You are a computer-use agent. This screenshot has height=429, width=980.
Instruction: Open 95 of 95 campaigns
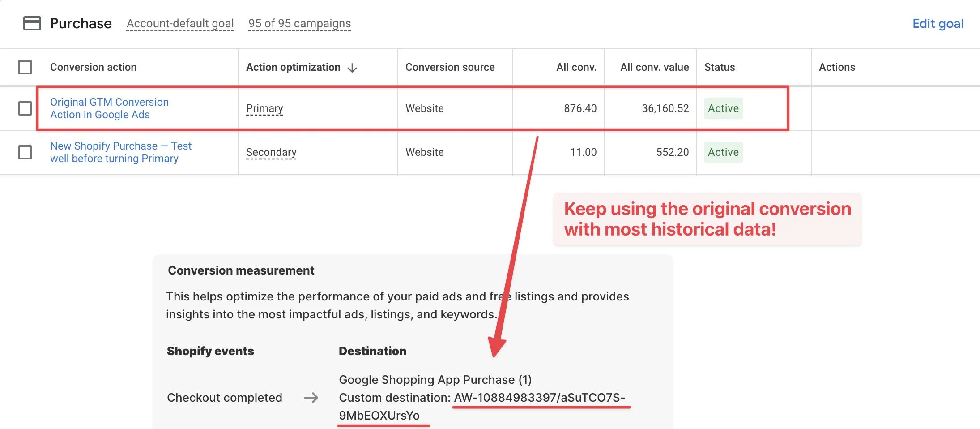pyautogui.click(x=299, y=23)
